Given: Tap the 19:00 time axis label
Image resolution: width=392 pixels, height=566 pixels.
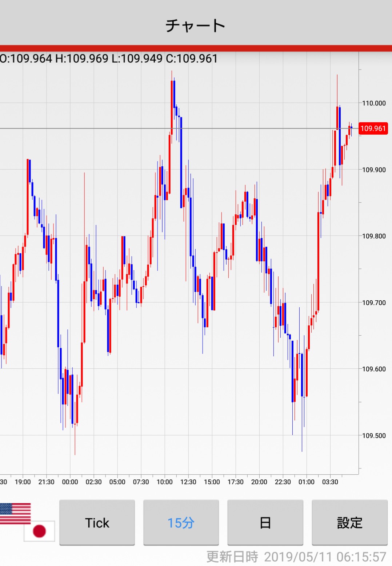Looking at the screenshot, I should point(23,482).
